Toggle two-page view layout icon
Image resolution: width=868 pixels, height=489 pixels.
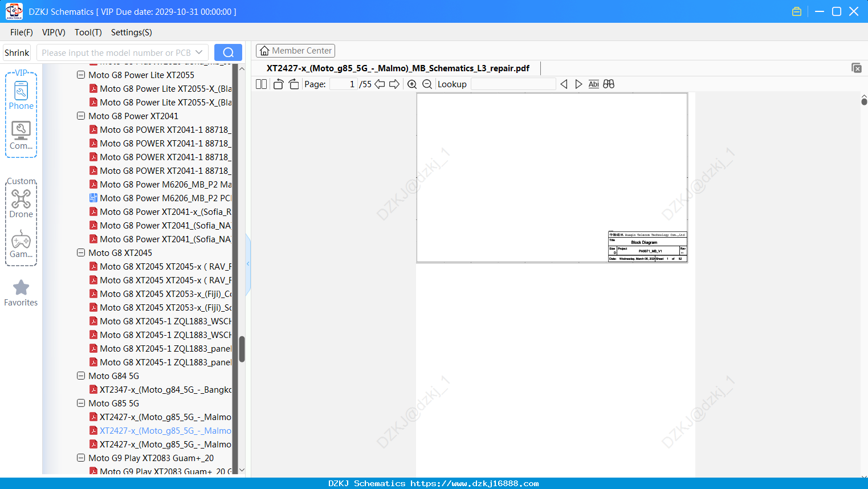point(261,84)
